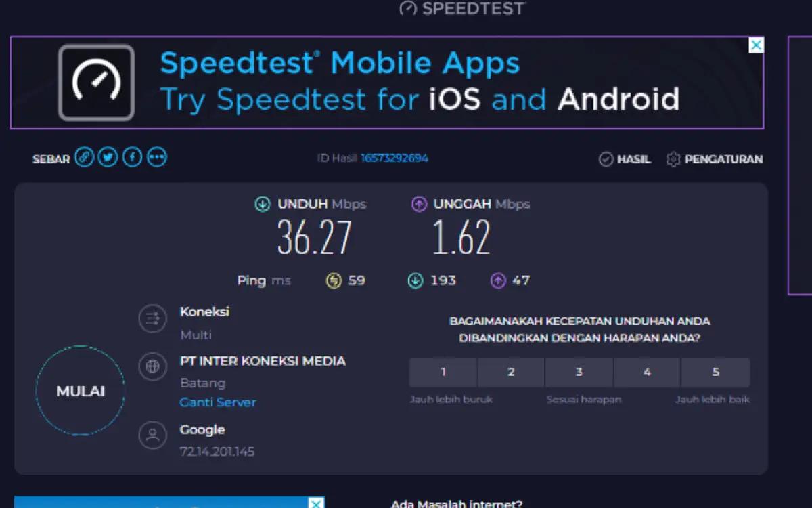Screen dimensions: 812x508
Task: Click the user icon beside Google provider
Action: point(153,435)
